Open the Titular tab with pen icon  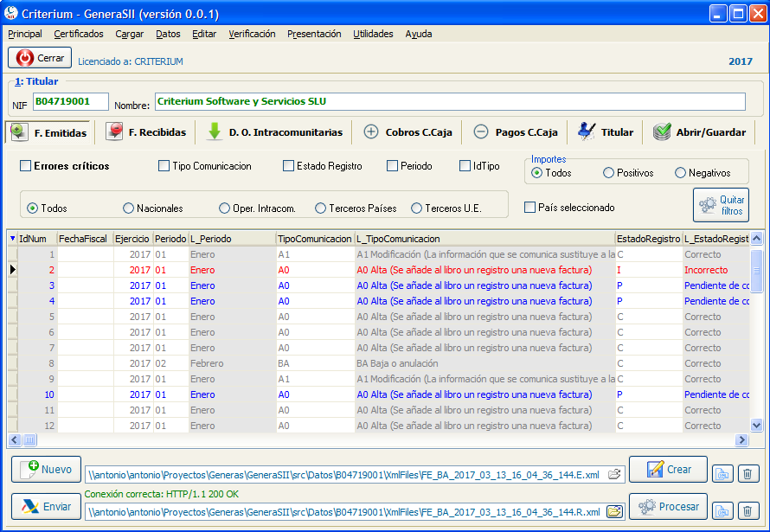click(x=605, y=132)
